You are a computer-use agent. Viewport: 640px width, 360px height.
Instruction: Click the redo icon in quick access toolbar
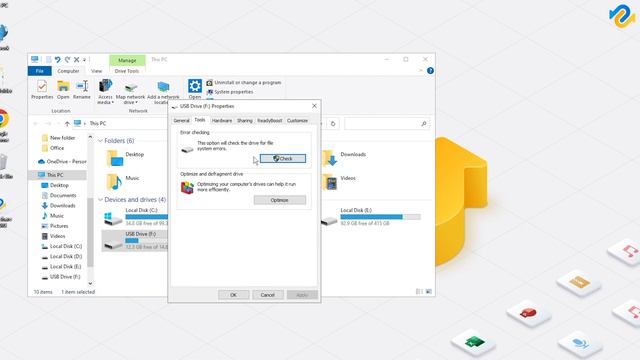[x=67, y=60]
